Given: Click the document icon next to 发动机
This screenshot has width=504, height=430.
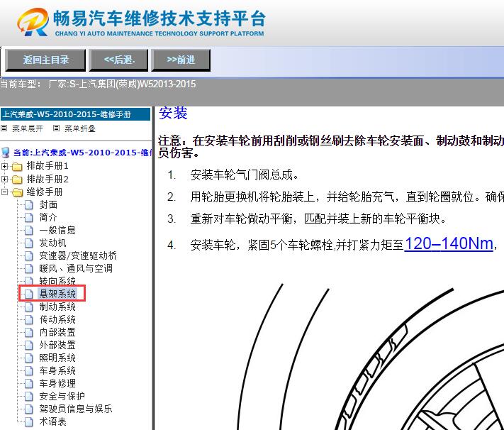Looking at the screenshot, I should click(28, 243).
